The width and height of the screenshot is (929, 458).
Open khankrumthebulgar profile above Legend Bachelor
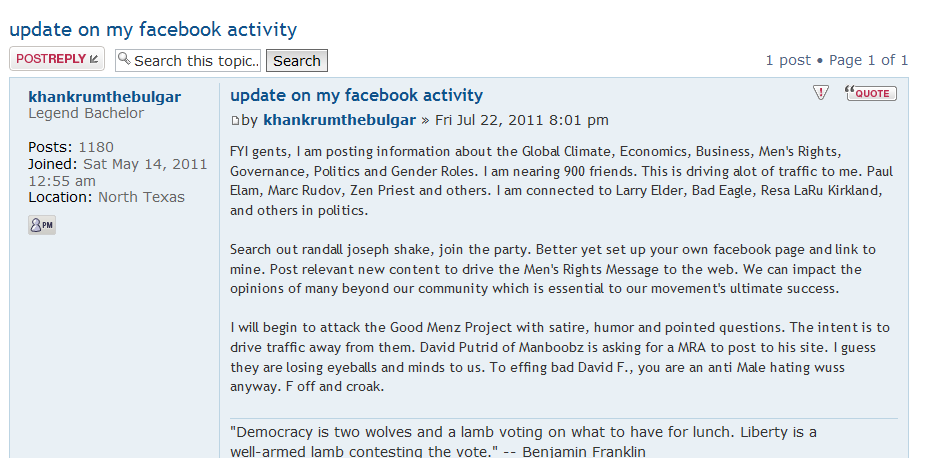click(x=104, y=97)
